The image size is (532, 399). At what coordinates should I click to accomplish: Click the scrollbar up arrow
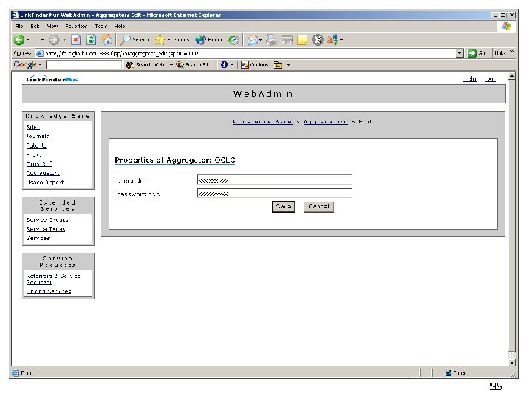click(511, 76)
